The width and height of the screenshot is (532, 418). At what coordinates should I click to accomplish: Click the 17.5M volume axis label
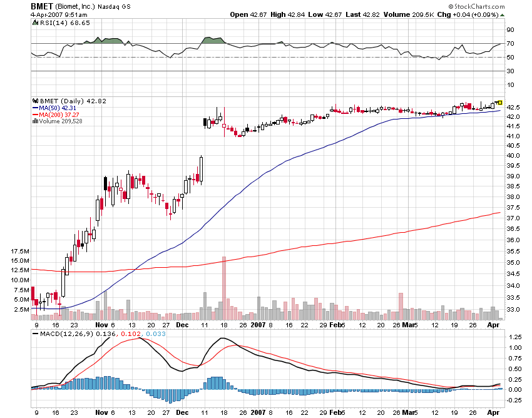[20, 252]
